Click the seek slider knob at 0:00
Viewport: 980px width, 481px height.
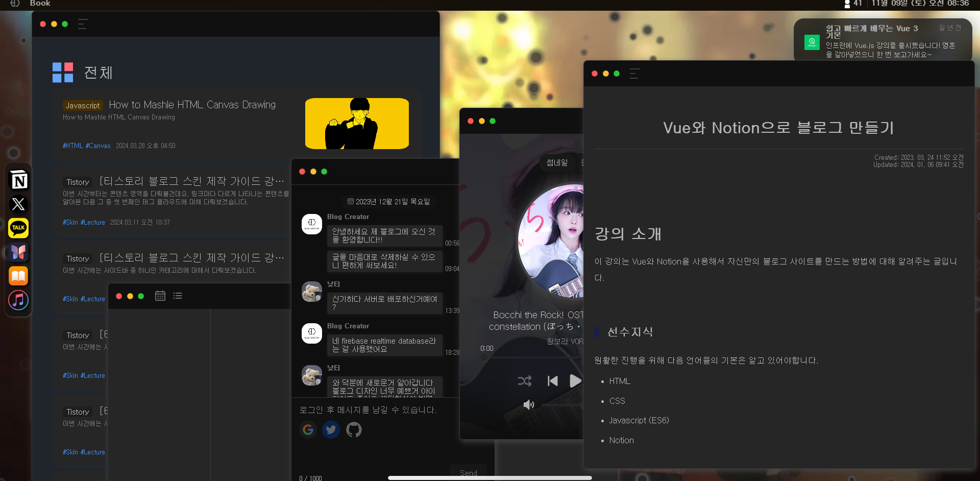(x=484, y=358)
